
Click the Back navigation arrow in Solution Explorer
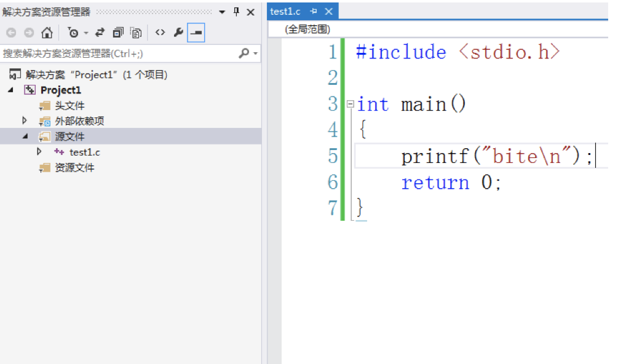11,33
